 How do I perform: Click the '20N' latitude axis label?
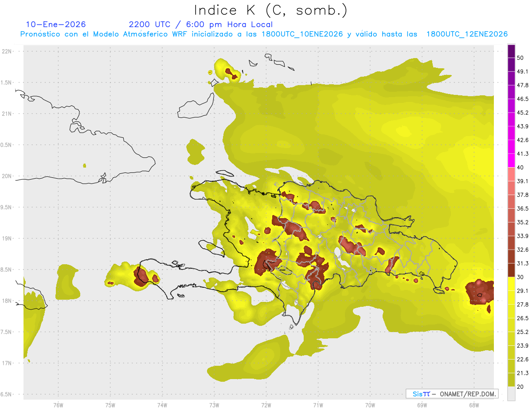[x=8, y=176]
